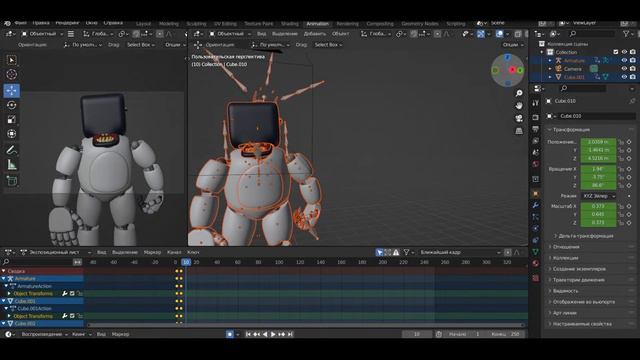640x360 pixels.
Task: Click the navigation gizmo red X axis
Action: click(x=512, y=70)
